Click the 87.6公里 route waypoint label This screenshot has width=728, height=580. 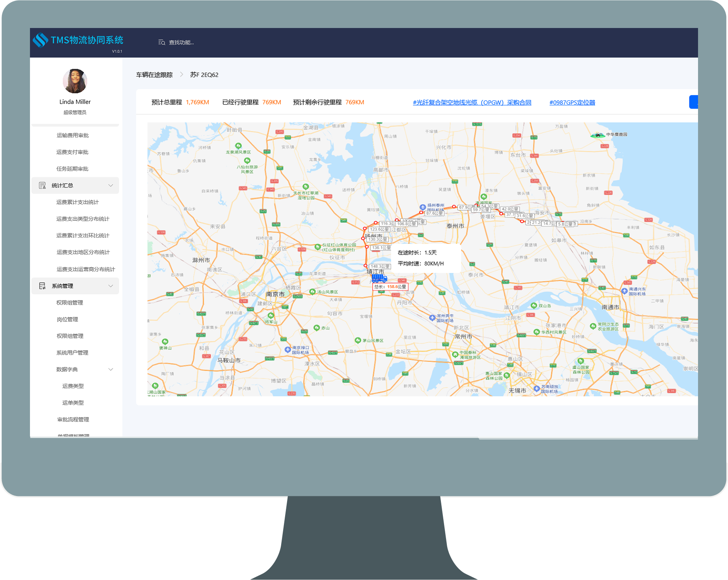434,213
